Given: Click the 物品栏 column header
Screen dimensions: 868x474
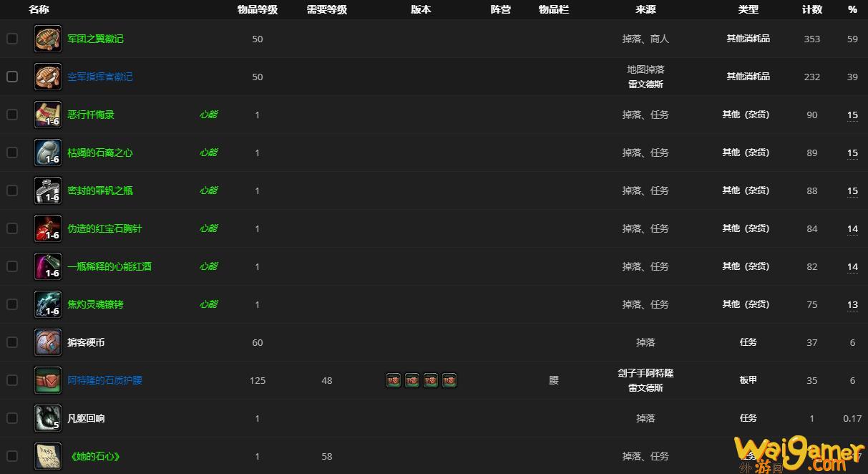Looking at the screenshot, I should 554,9.
